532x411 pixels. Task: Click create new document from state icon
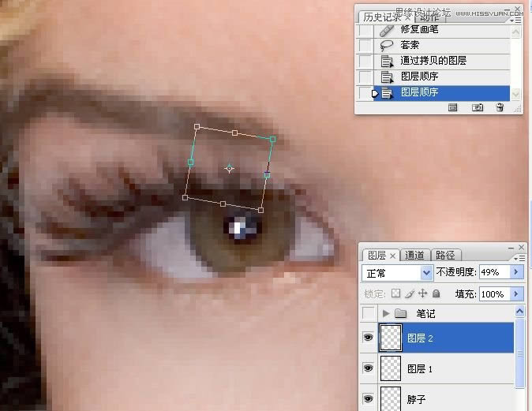point(453,107)
